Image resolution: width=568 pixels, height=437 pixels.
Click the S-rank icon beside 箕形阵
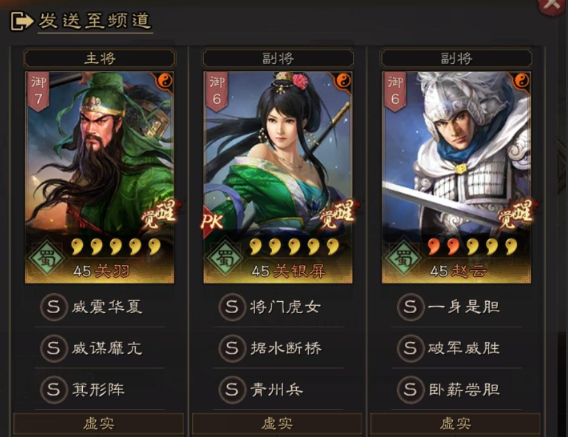point(54,390)
